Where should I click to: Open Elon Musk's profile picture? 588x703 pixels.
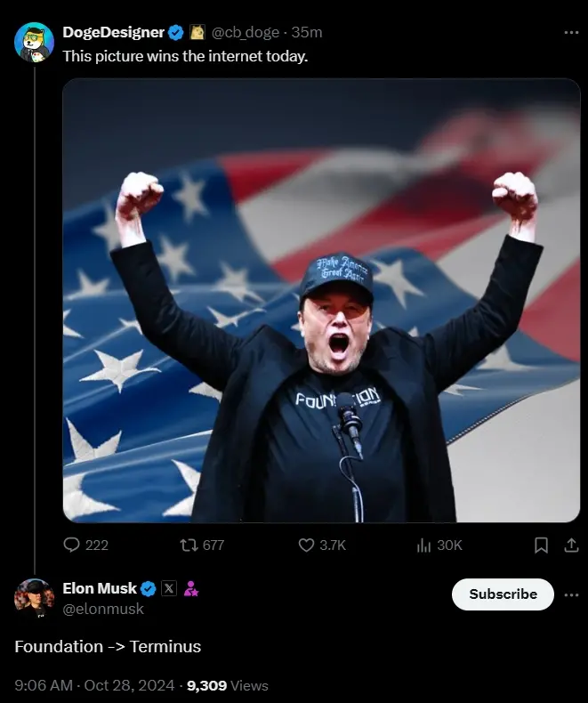[34, 597]
